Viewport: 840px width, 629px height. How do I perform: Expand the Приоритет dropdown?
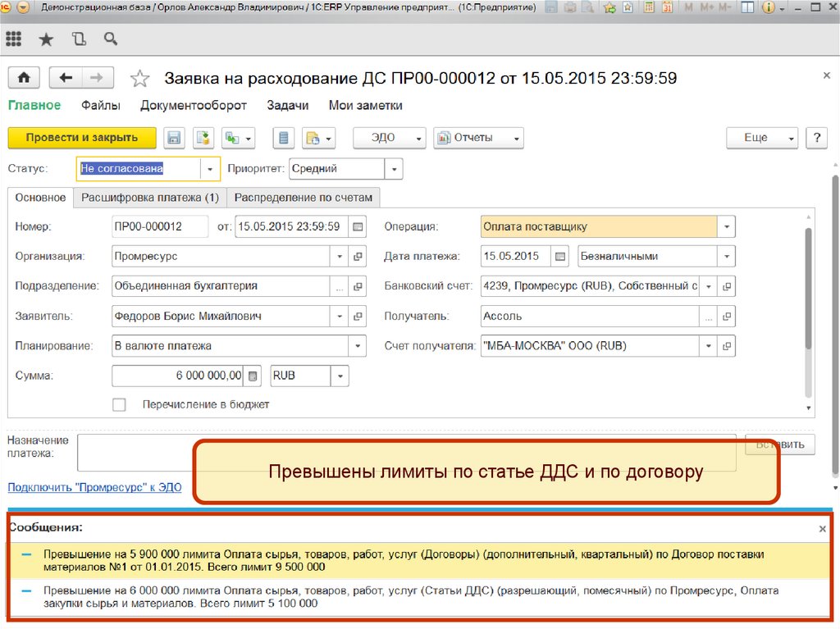[x=394, y=169]
